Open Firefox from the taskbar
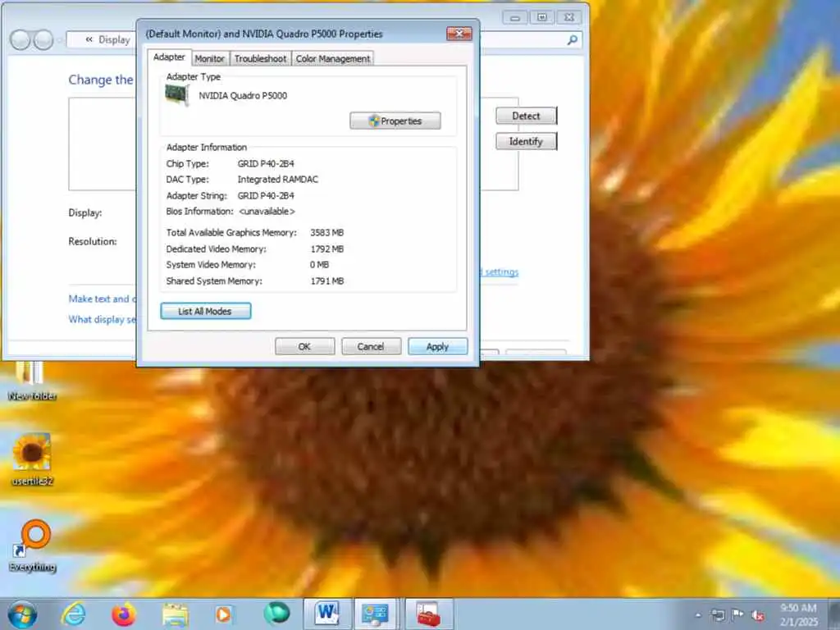 tap(124, 614)
